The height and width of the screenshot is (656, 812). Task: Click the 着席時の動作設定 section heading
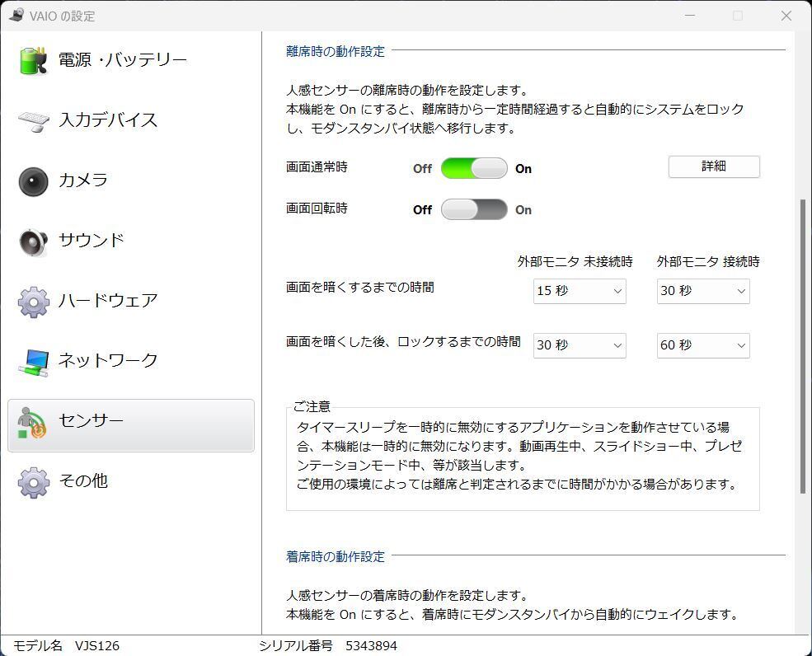pyautogui.click(x=336, y=556)
